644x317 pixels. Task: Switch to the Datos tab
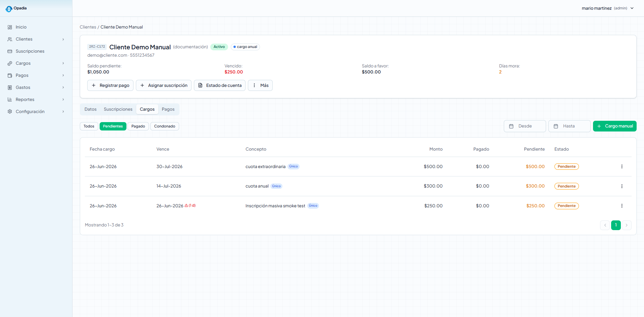[91, 109]
